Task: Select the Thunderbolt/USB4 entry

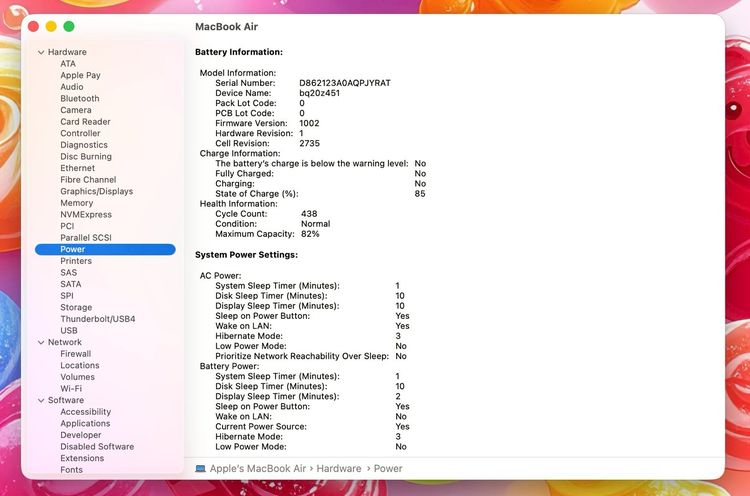Action: point(98,319)
